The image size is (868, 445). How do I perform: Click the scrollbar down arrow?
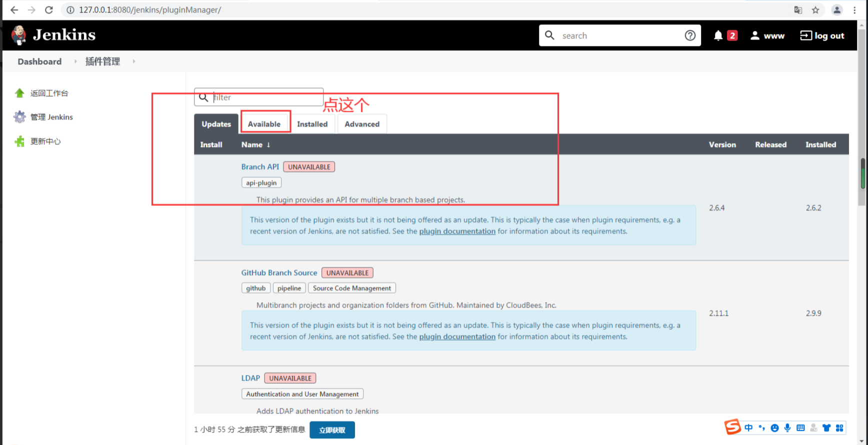(862, 441)
